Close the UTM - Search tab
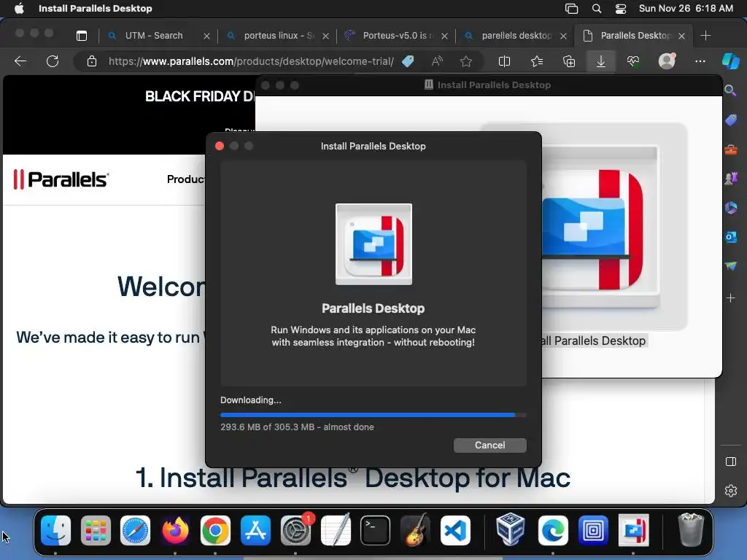Image resolution: width=747 pixels, height=560 pixels. point(206,36)
